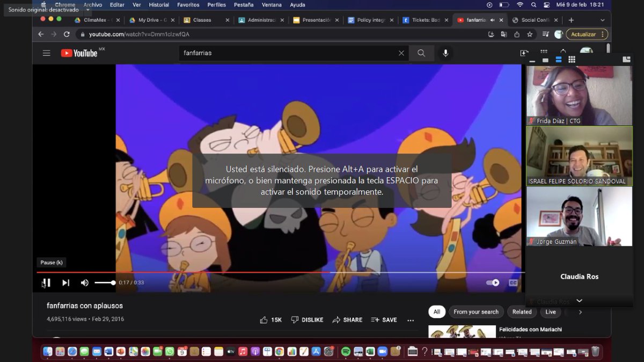644x362 pixels.
Task: Go forward in Chrome
Action: pos(54,34)
